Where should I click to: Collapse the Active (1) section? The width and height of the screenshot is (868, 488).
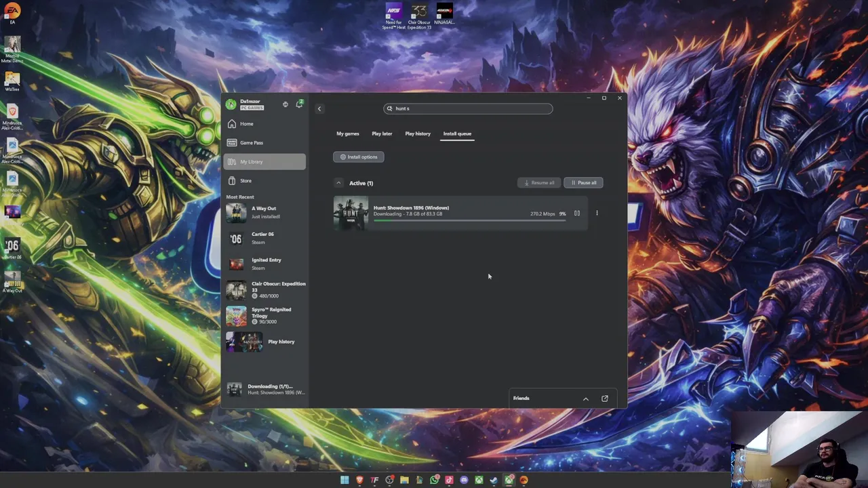point(338,183)
